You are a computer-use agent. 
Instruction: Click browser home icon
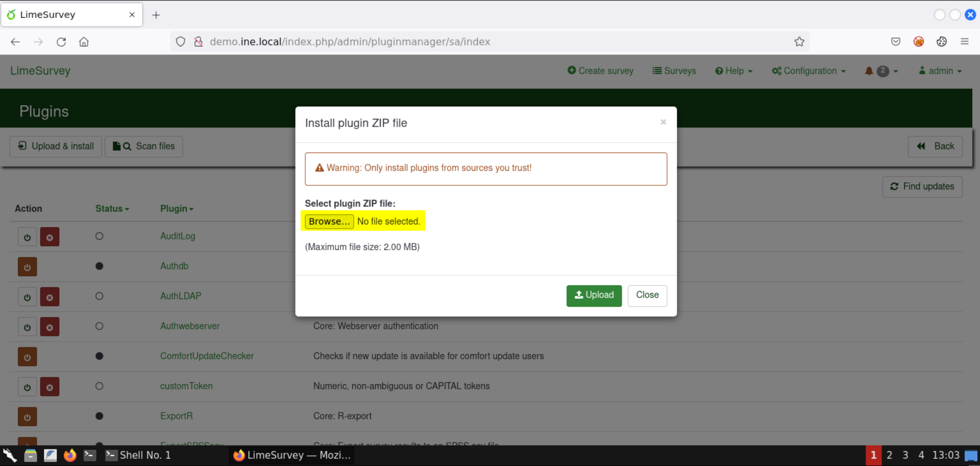(x=84, y=42)
